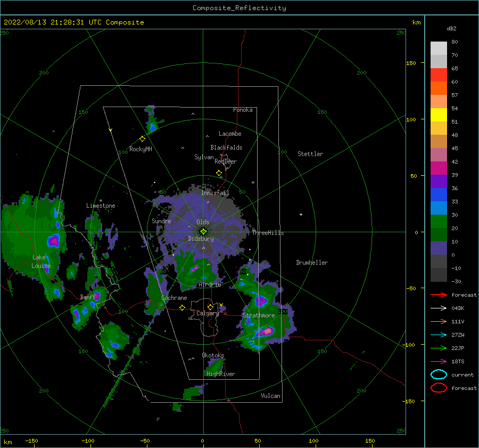Click the RedDeer city label
Viewport: 479px width, 448px height.
(x=226, y=161)
